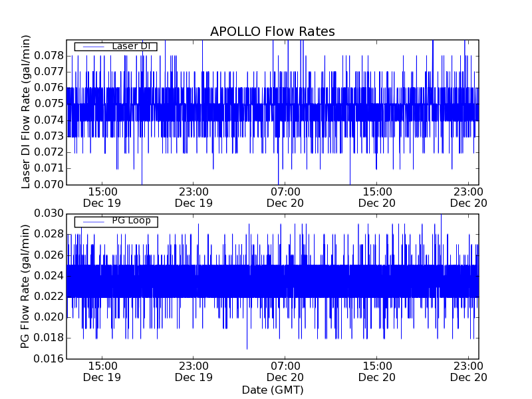The height and width of the screenshot is (399, 532).
Task: Click bottom chart's 07:00 Dec 20 tick label
Action: pyautogui.click(x=285, y=372)
